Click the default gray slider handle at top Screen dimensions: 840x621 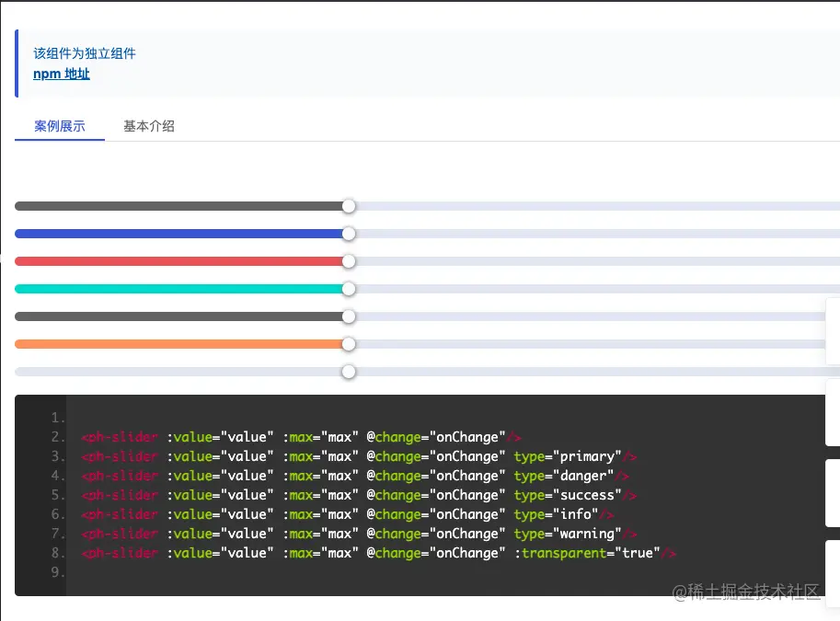tap(349, 206)
